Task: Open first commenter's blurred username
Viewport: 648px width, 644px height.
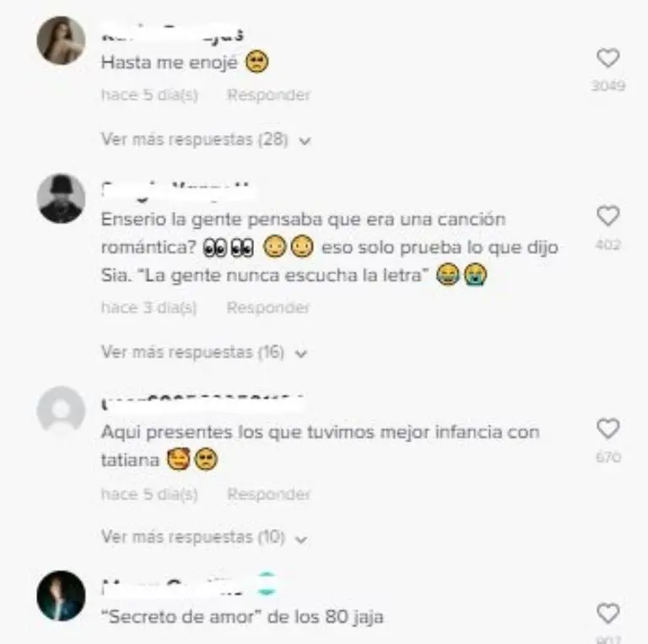Action: (172, 34)
